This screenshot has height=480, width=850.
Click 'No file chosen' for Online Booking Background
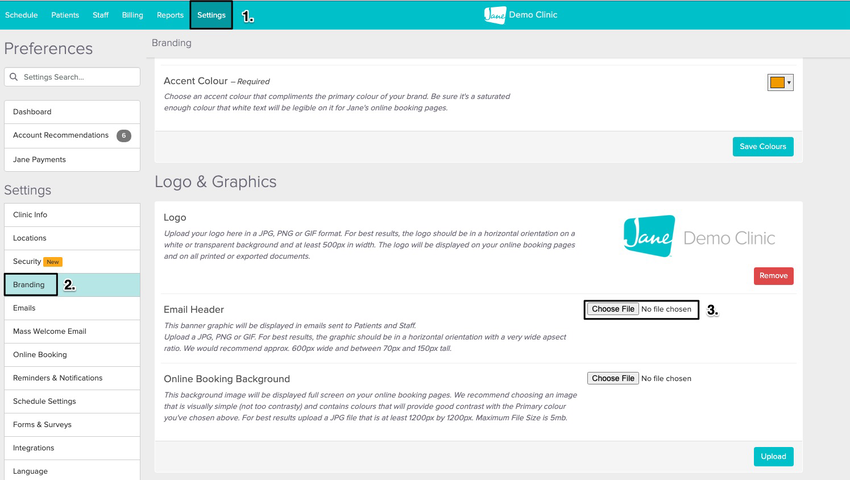[x=666, y=379]
